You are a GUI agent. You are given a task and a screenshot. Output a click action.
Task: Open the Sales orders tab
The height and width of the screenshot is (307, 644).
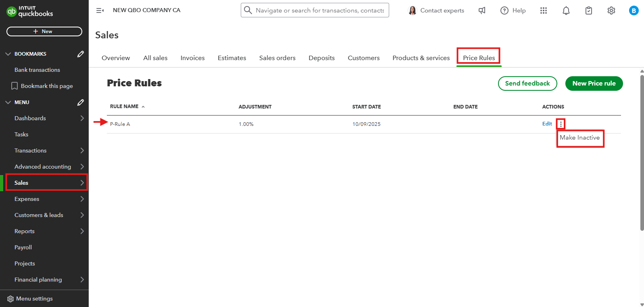[277, 58]
